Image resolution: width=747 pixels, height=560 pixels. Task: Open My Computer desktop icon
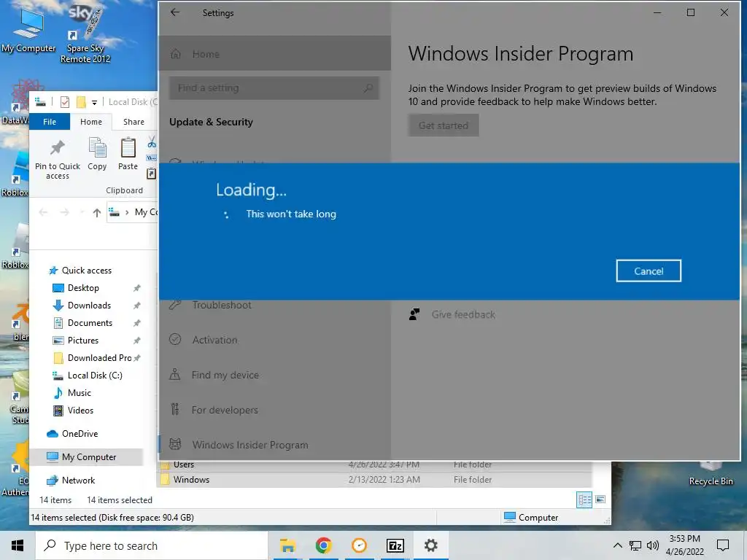(28, 29)
